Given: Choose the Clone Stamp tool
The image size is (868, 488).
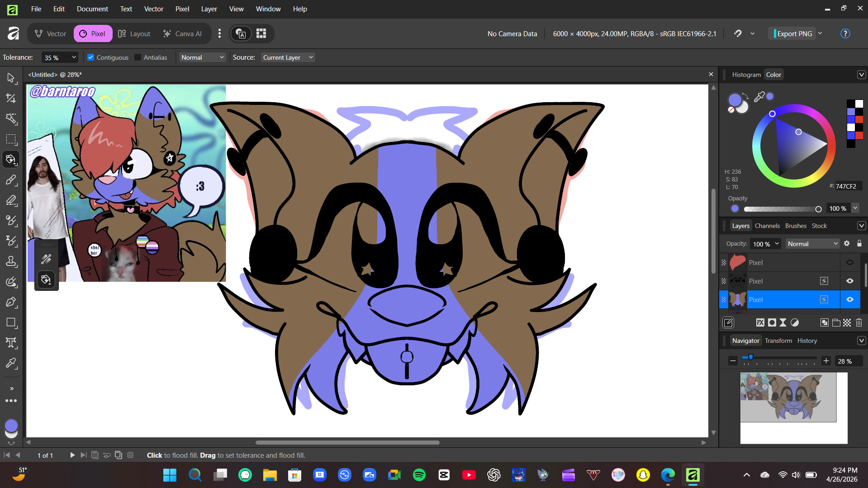Looking at the screenshot, I should click(x=11, y=261).
